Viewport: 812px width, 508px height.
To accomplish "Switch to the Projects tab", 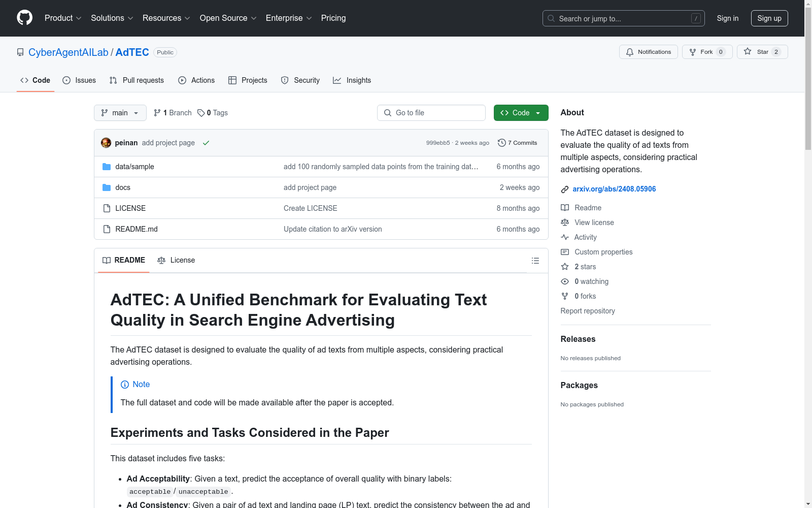I will (x=248, y=80).
